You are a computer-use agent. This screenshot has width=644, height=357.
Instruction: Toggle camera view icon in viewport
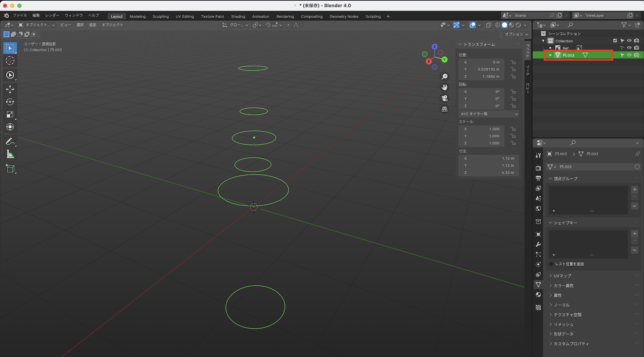(444, 98)
